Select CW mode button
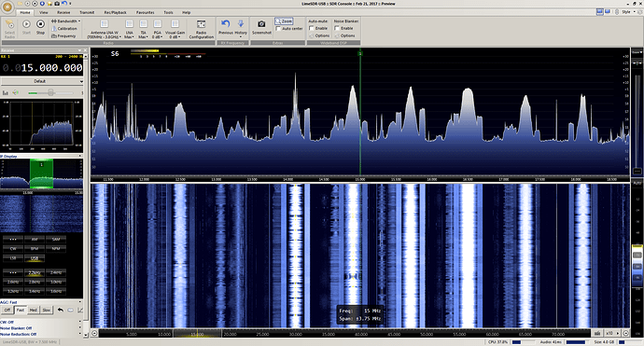Viewport: 644px width, 346px height. 13,248
